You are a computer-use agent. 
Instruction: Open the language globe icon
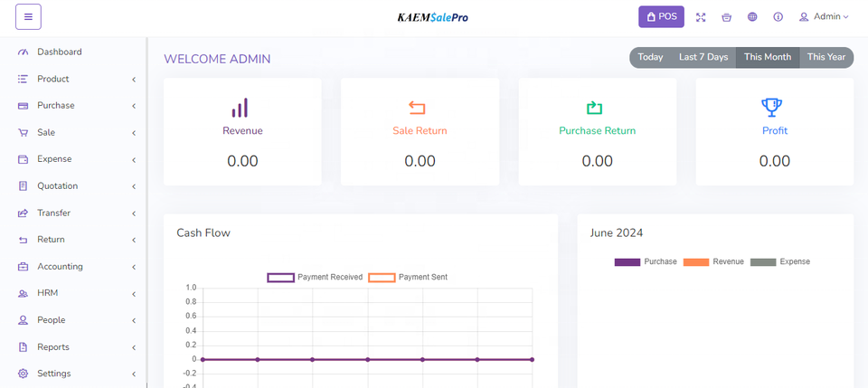pos(752,17)
